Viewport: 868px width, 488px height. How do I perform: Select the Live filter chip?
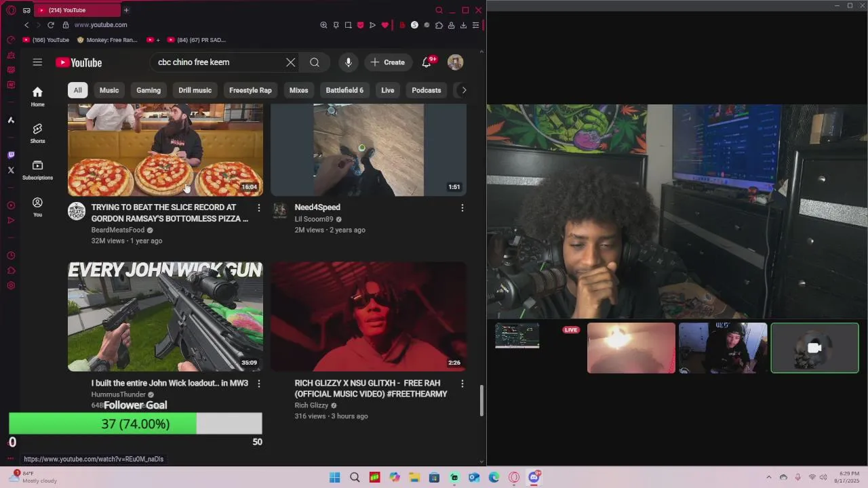click(388, 90)
